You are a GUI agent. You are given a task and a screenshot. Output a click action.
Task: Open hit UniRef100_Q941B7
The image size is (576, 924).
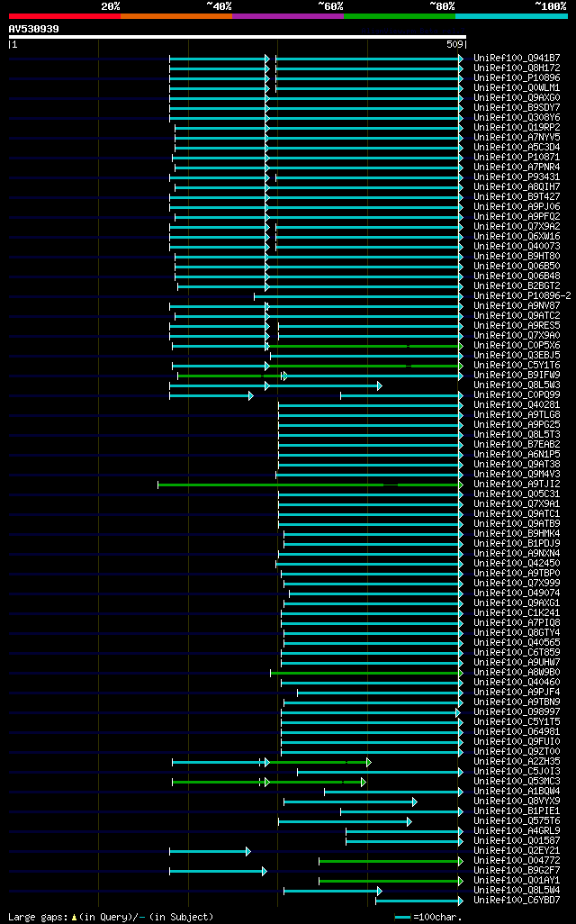(x=517, y=59)
